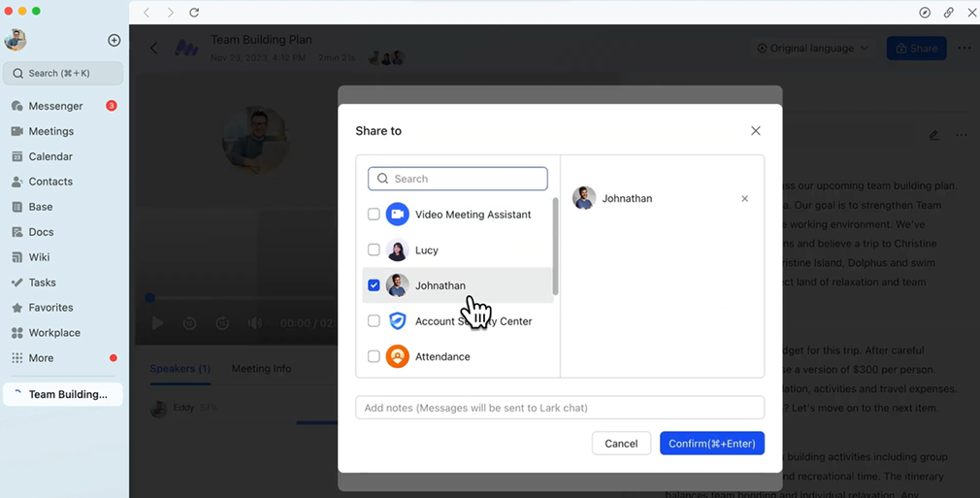Check the Lucy checkbox
980x498 pixels.
coord(374,250)
